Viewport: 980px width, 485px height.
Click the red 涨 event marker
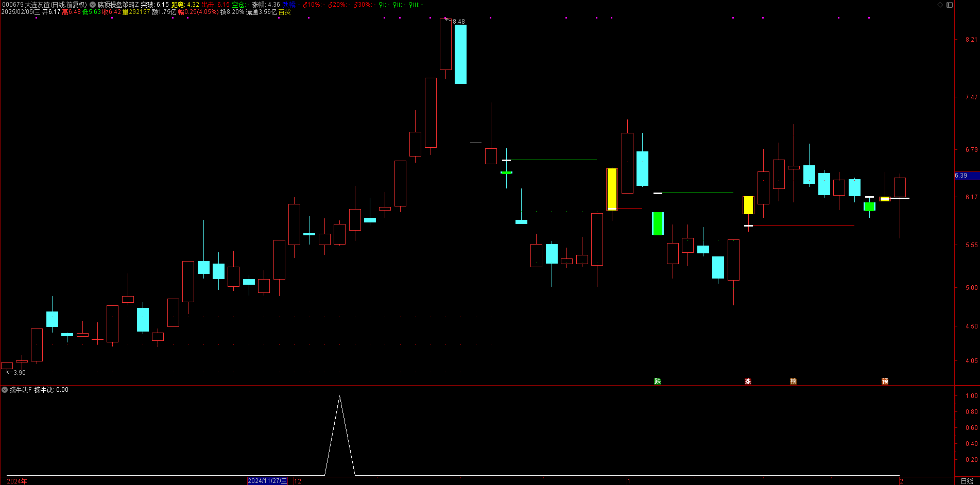(748, 381)
